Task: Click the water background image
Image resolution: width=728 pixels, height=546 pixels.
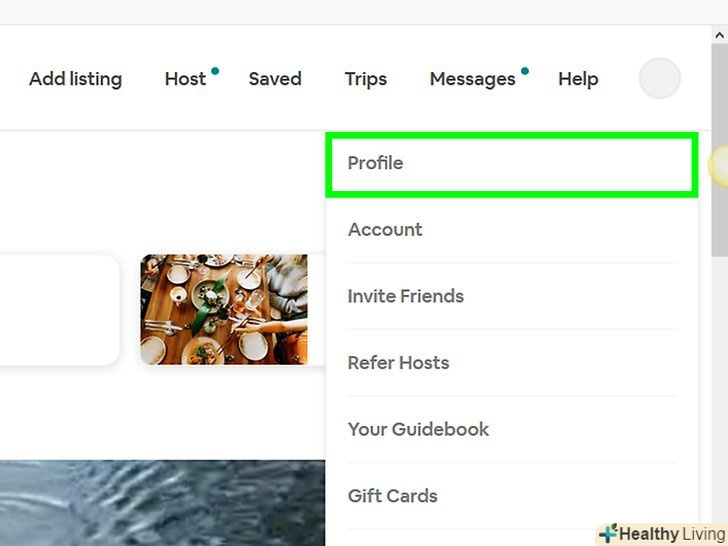Action: [x=162, y=503]
